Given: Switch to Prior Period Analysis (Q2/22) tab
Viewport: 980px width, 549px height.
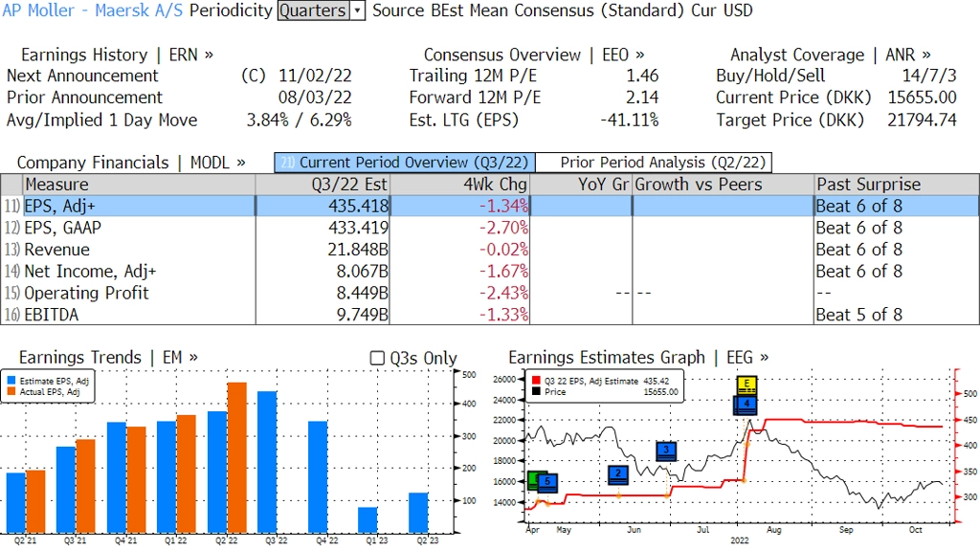Looking at the screenshot, I should pyautogui.click(x=654, y=163).
